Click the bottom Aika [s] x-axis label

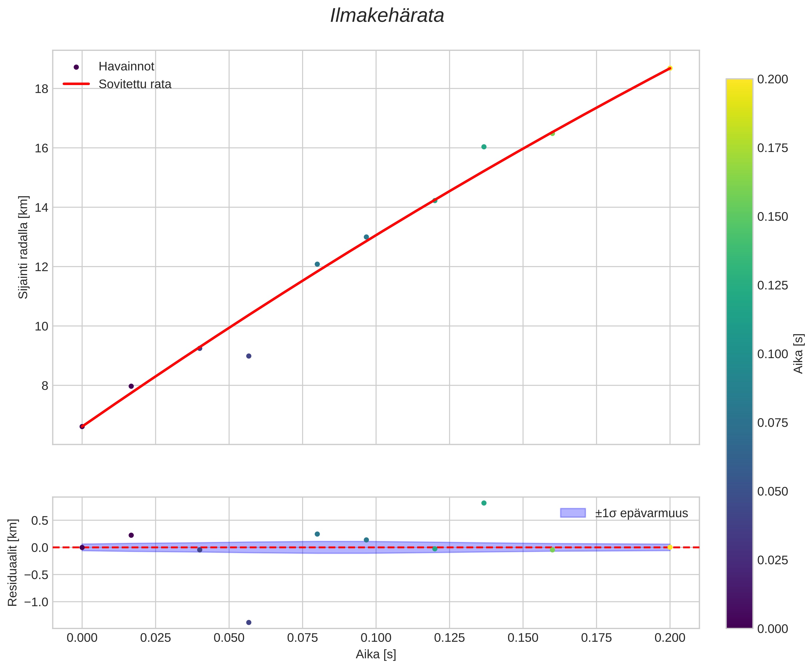tap(376, 654)
